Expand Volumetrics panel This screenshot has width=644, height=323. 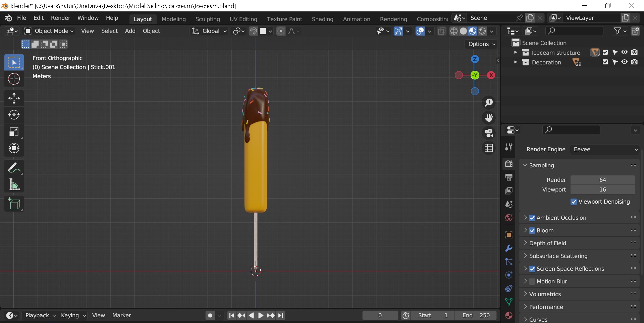pos(525,294)
